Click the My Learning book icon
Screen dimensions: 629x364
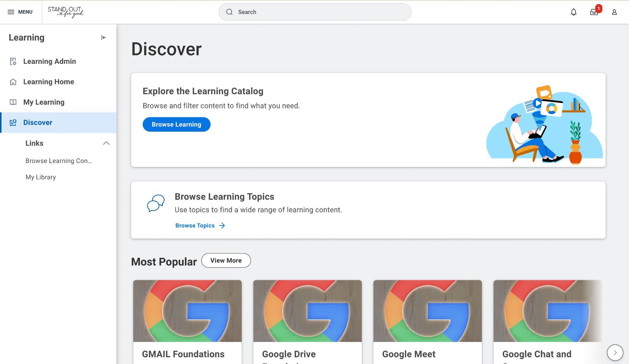13,102
